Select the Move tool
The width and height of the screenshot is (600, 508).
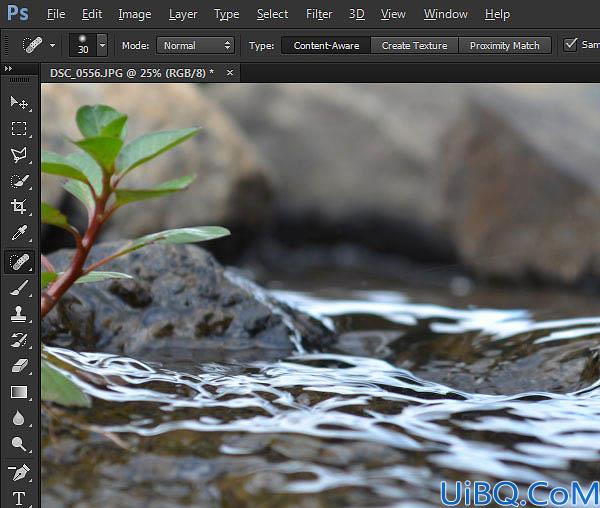tap(19, 103)
